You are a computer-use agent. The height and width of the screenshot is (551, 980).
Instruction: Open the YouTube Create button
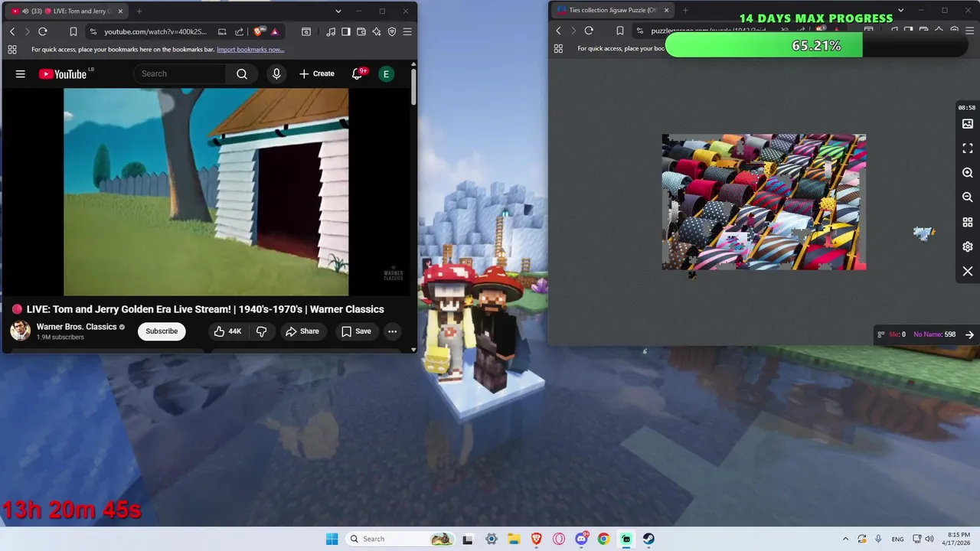click(x=317, y=73)
